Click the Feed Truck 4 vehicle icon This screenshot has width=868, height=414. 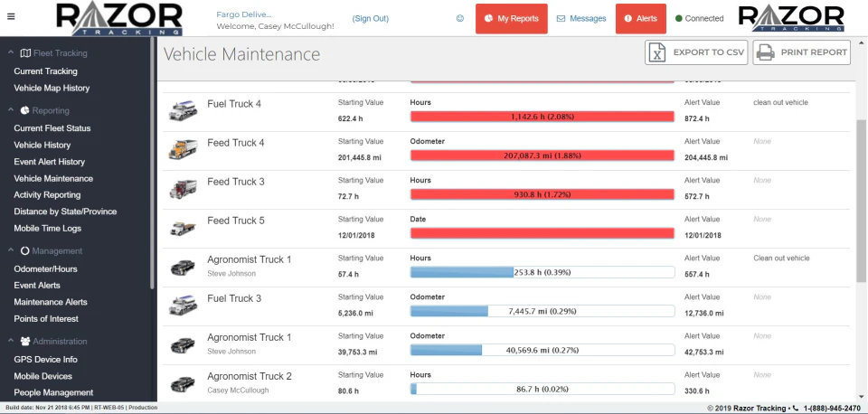[183, 149]
